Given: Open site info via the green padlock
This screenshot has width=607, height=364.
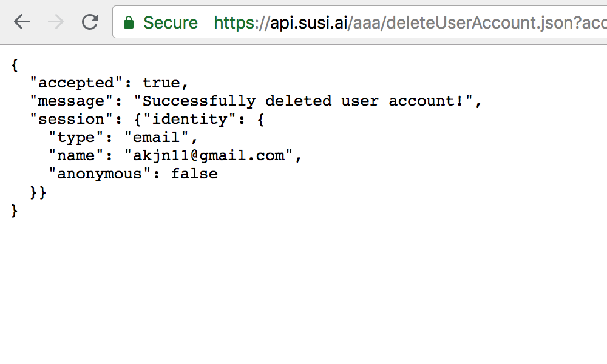Looking at the screenshot, I should (129, 23).
